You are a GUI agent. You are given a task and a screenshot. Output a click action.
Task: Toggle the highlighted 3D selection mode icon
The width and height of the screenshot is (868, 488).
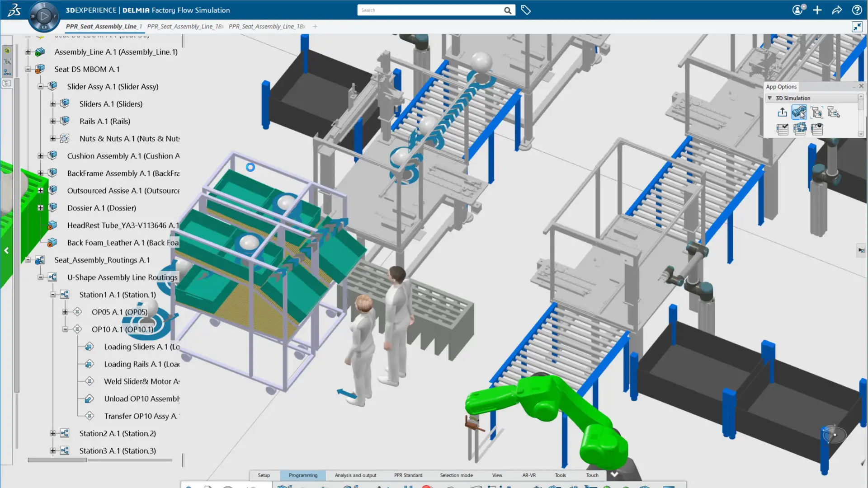799,112
